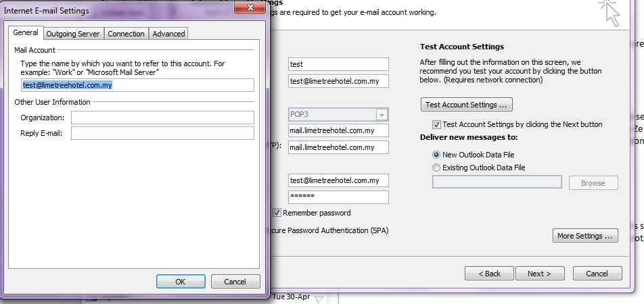Cancel the Internet E-mail Settings dialog
Screen dimensions: 644x304
tap(235, 282)
